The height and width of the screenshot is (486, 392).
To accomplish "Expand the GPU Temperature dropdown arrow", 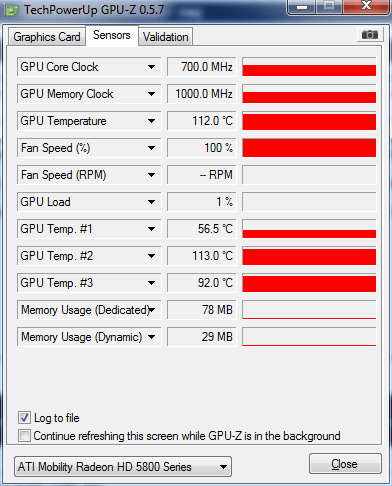I will click(151, 121).
